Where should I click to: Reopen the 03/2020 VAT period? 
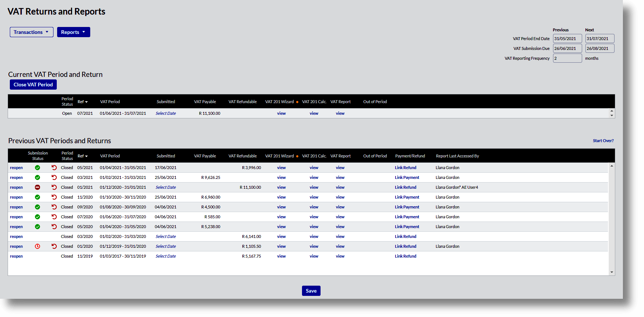[16, 236]
